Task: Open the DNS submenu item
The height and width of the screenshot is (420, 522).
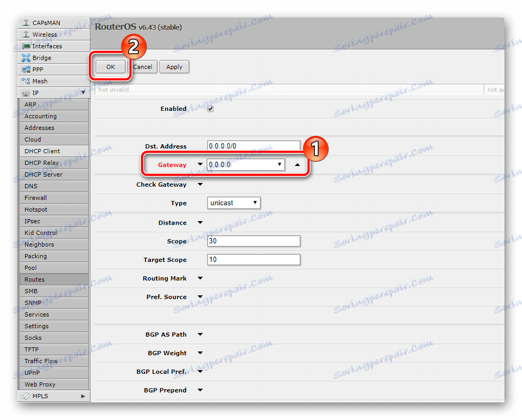Action: (x=54, y=186)
